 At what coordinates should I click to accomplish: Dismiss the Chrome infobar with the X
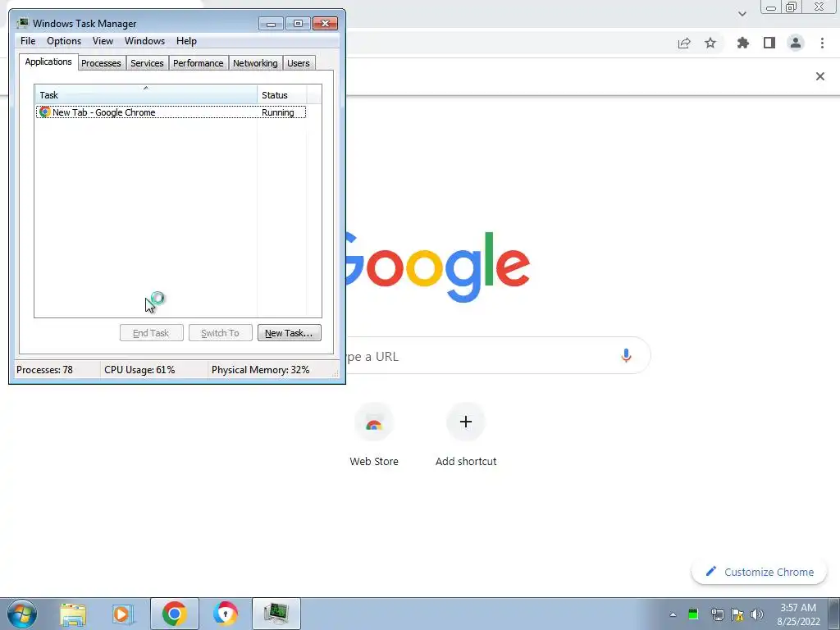click(x=820, y=76)
